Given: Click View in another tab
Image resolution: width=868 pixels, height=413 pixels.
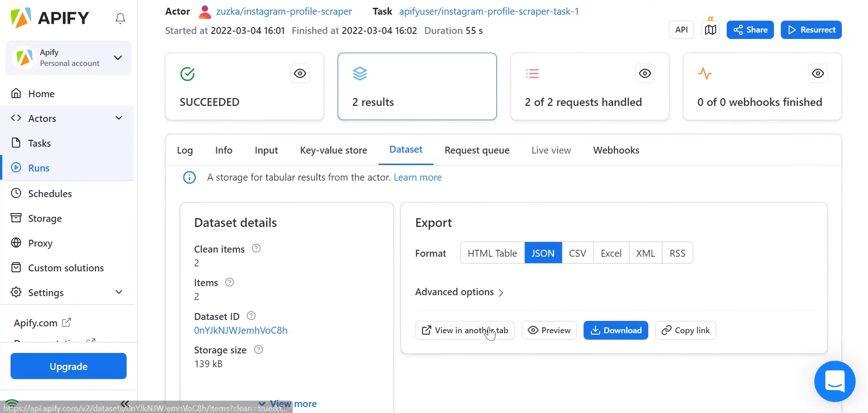Looking at the screenshot, I should point(465,330).
